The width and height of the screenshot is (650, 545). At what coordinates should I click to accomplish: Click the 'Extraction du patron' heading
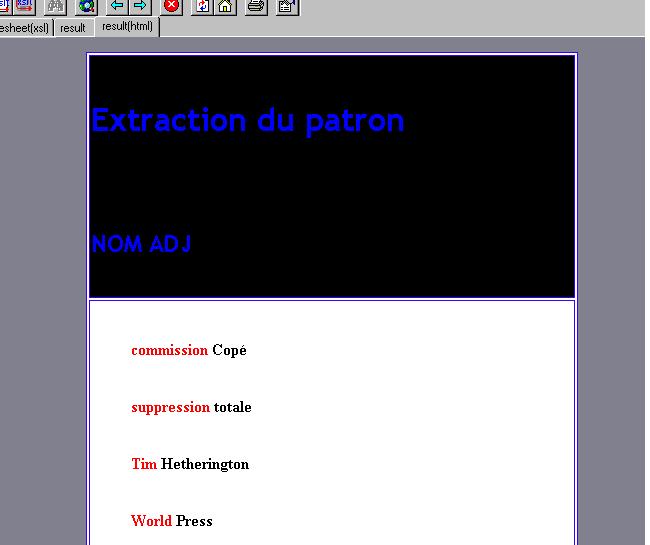point(247,121)
